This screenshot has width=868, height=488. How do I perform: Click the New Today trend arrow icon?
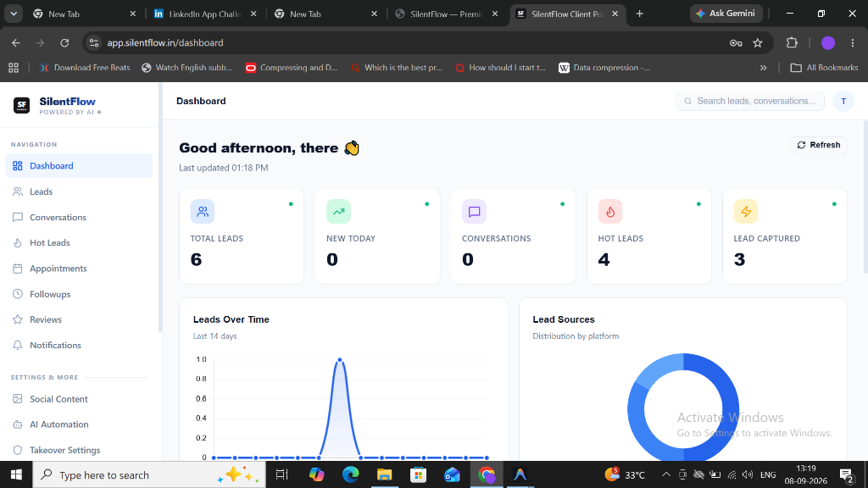point(338,211)
